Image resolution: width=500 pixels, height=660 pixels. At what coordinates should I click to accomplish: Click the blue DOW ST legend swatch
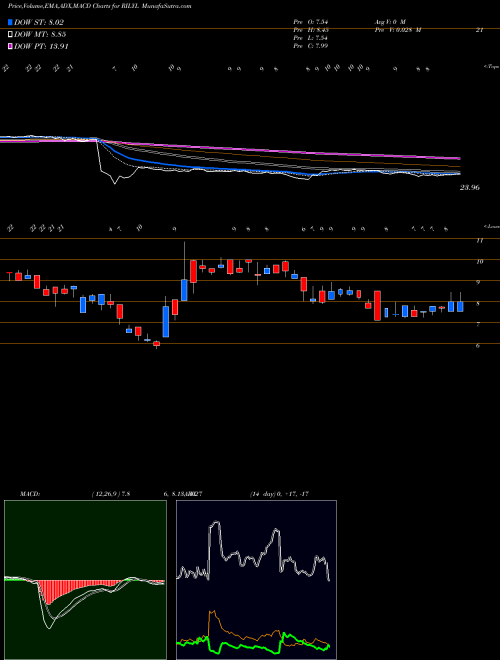(10, 22)
